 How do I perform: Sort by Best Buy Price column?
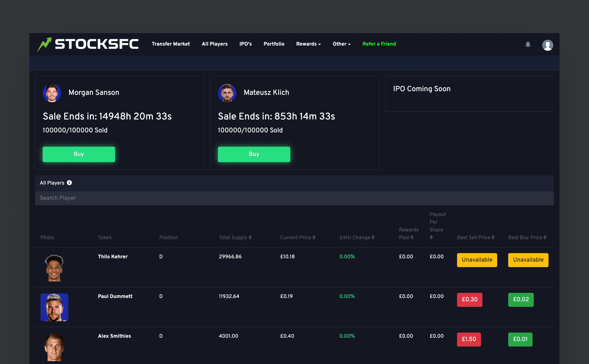(x=527, y=237)
